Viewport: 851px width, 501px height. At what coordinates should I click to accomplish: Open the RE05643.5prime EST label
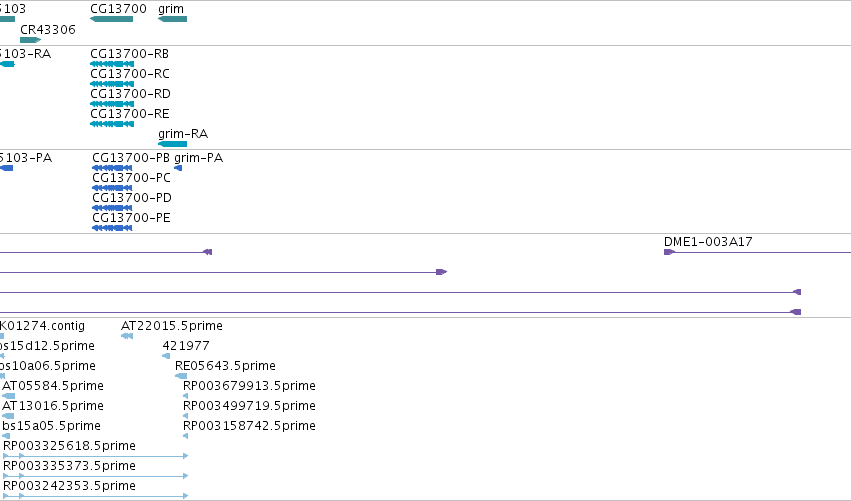pyautogui.click(x=225, y=366)
